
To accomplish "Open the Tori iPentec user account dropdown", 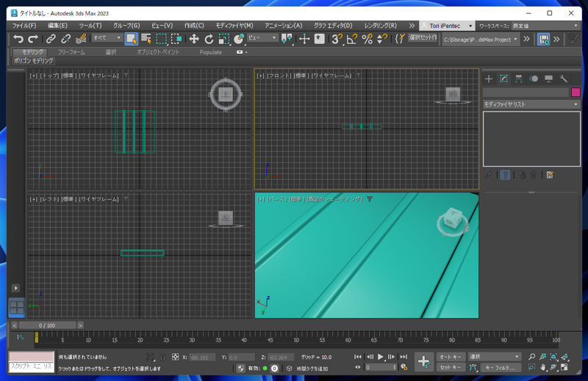I will 447,26.
